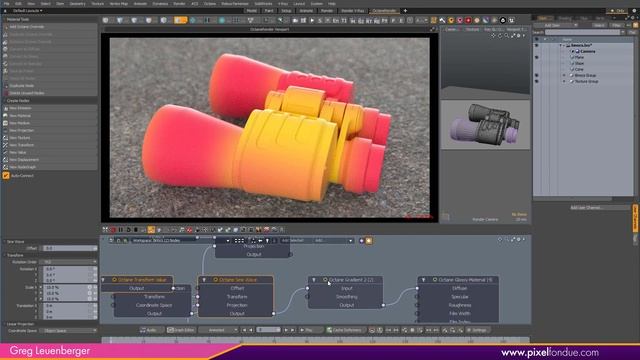Create a New Nodegraph
Viewport: 640px width, 360px height.
pyautogui.click(x=50, y=167)
